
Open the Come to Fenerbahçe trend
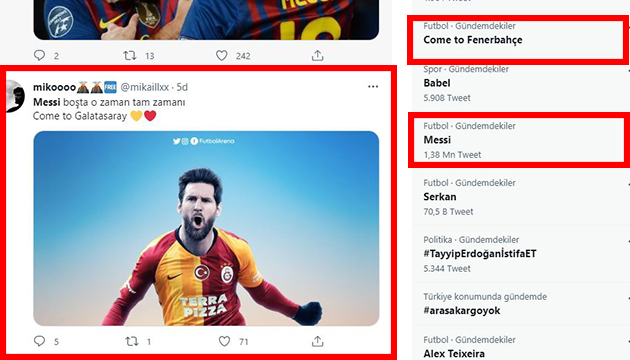tap(518, 39)
